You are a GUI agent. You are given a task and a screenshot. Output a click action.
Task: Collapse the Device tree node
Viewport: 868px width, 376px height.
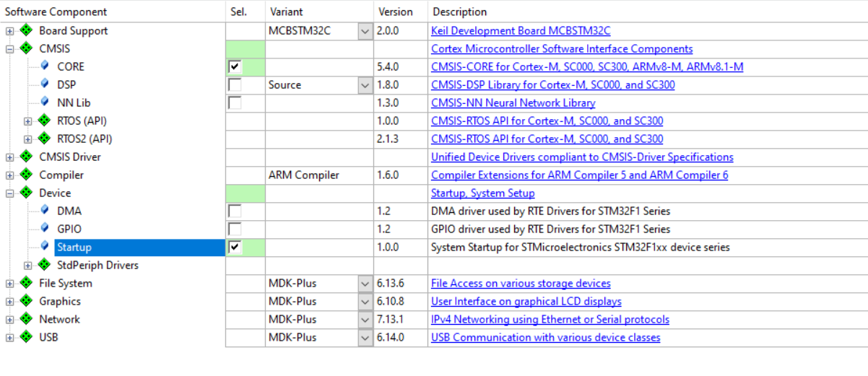[x=10, y=193]
